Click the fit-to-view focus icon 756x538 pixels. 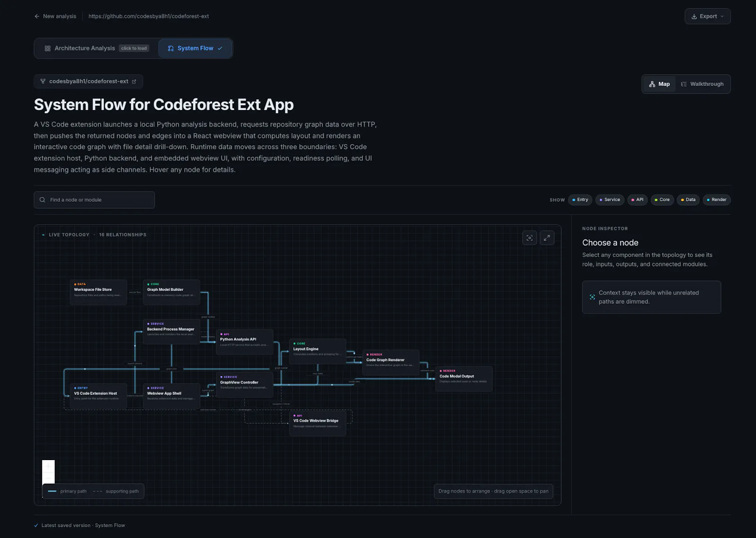coord(530,238)
